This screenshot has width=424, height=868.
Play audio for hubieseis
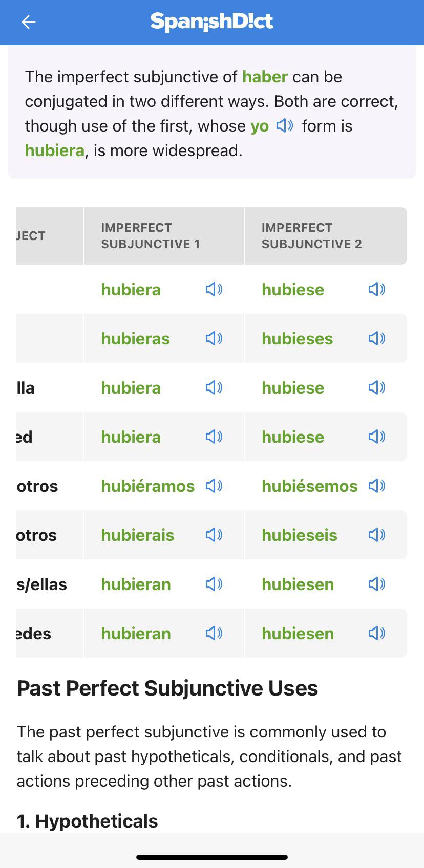377,535
